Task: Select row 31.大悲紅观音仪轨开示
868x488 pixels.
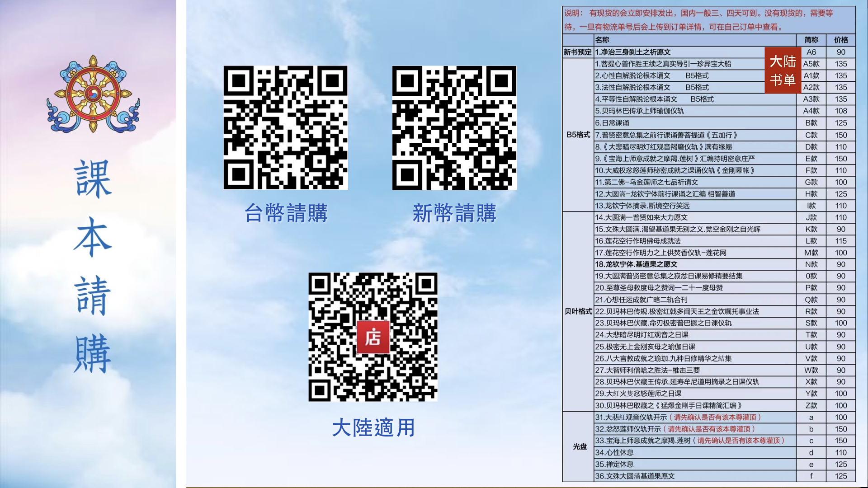Action: (x=695, y=417)
